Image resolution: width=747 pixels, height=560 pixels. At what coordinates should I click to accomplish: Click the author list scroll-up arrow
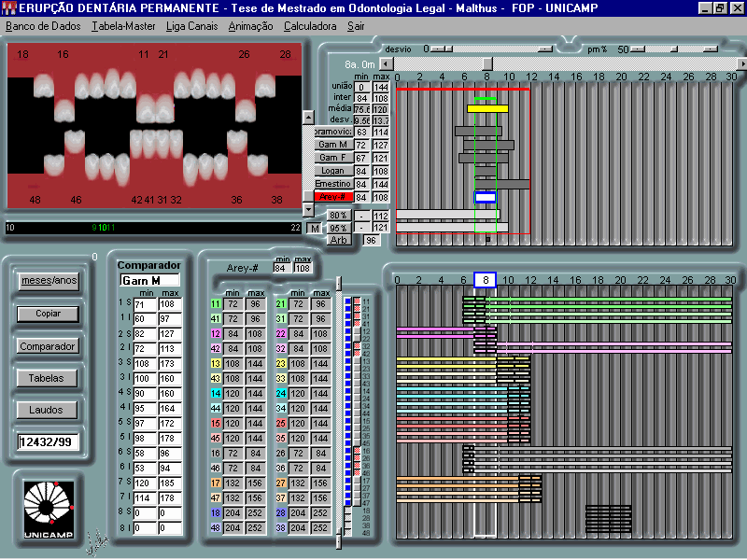pyautogui.click(x=309, y=117)
